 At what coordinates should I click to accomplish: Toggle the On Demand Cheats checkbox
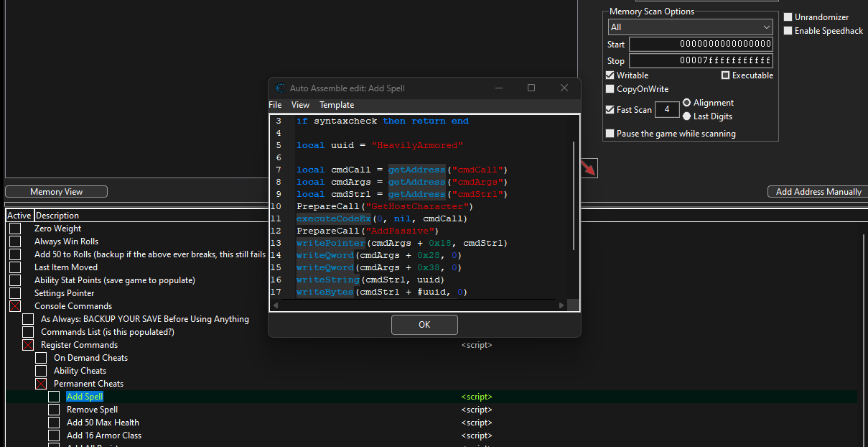41,358
